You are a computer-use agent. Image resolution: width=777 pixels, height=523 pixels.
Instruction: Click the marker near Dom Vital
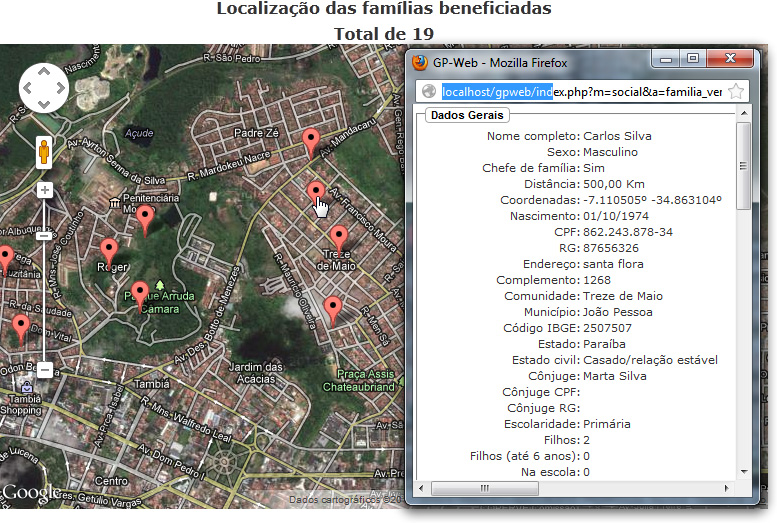coord(20,329)
